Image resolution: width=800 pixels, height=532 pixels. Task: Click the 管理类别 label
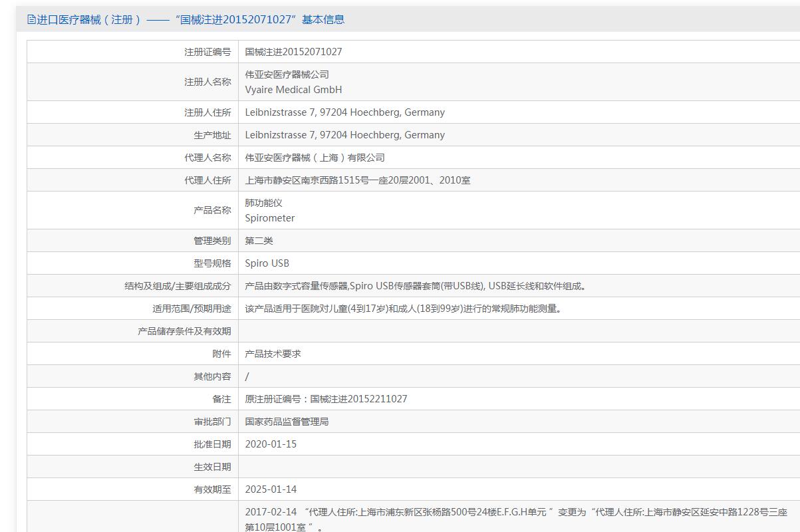pyautogui.click(x=212, y=241)
